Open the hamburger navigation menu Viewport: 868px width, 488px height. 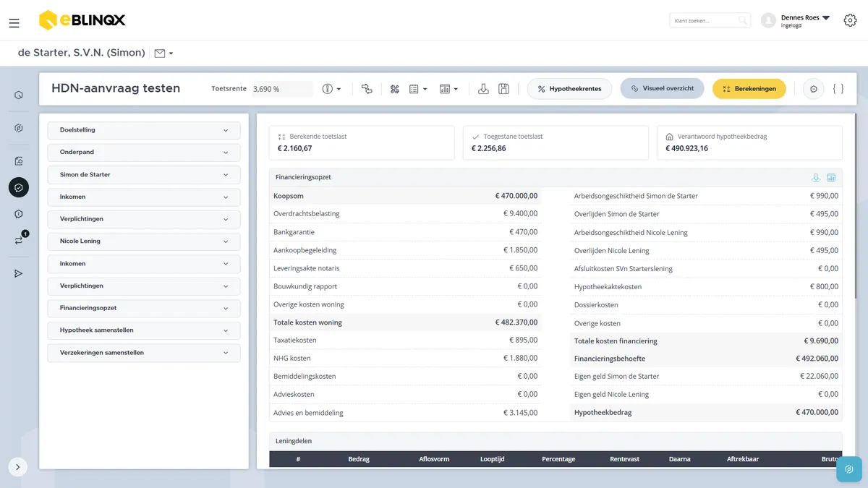(14, 23)
